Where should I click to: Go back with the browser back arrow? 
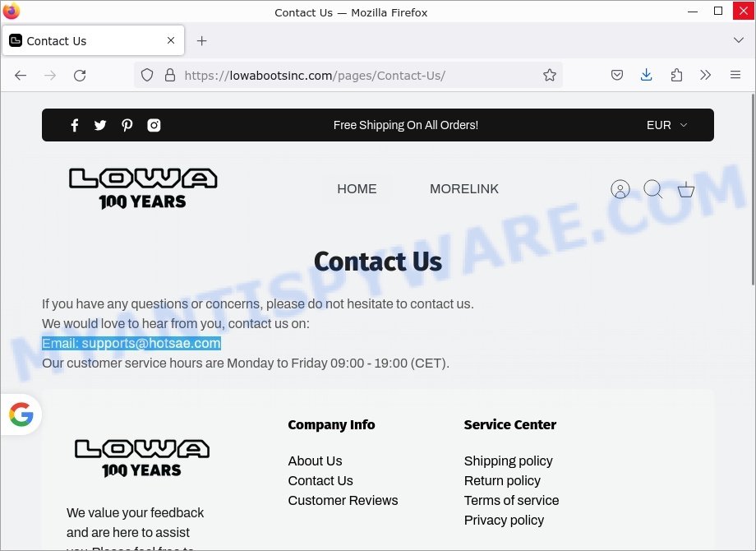21,76
